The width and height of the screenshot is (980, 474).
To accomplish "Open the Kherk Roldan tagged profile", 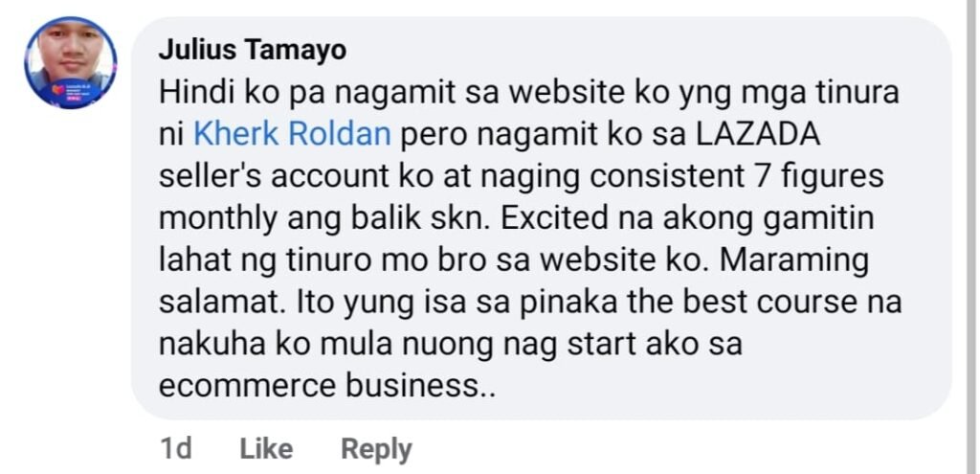I will tap(293, 134).
